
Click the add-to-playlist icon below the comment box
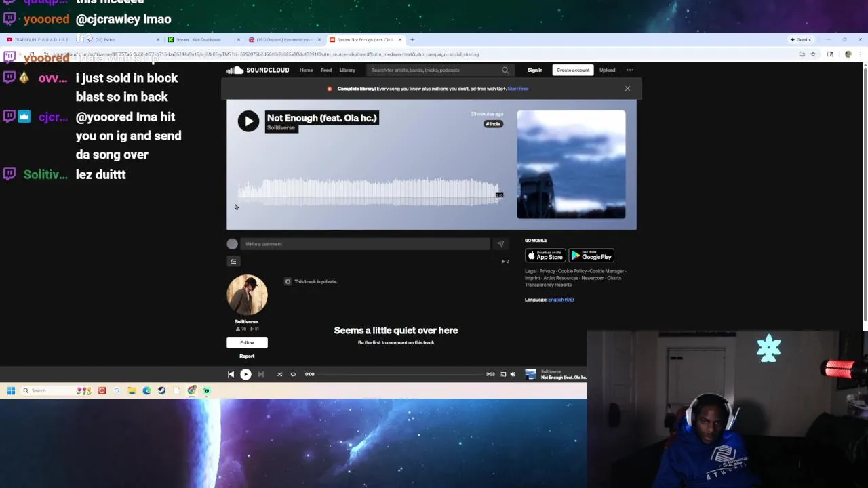pyautogui.click(x=233, y=262)
